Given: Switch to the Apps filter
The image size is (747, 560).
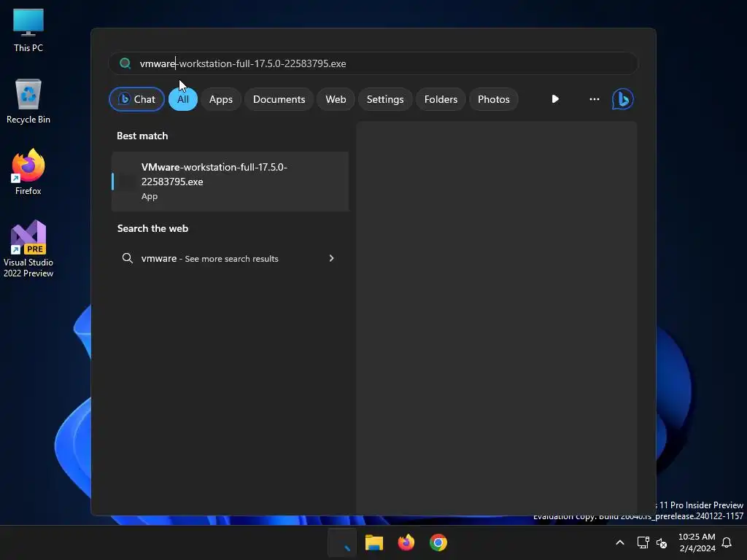Looking at the screenshot, I should click(x=221, y=99).
